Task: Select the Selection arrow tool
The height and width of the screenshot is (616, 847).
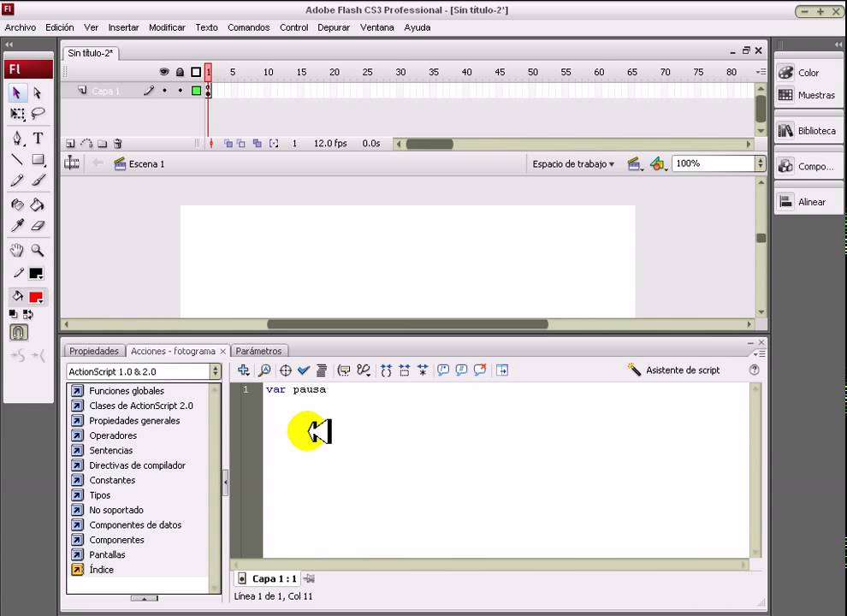Action: pyautogui.click(x=17, y=93)
